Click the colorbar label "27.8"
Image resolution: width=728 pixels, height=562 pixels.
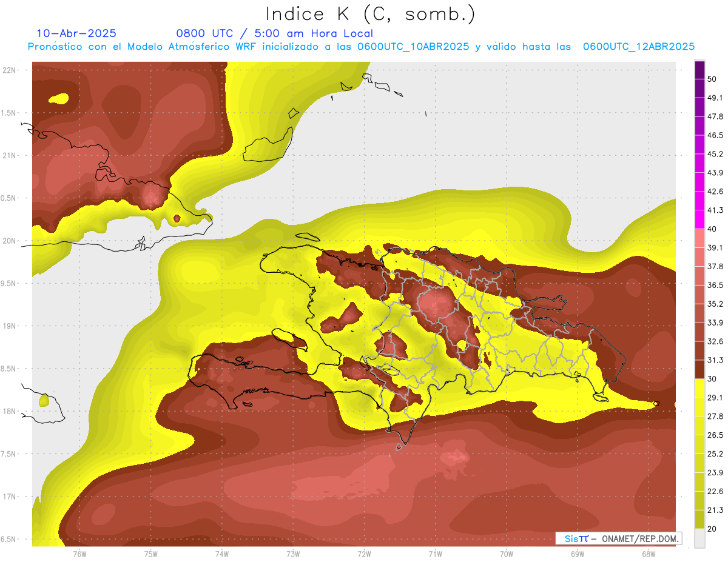click(715, 416)
